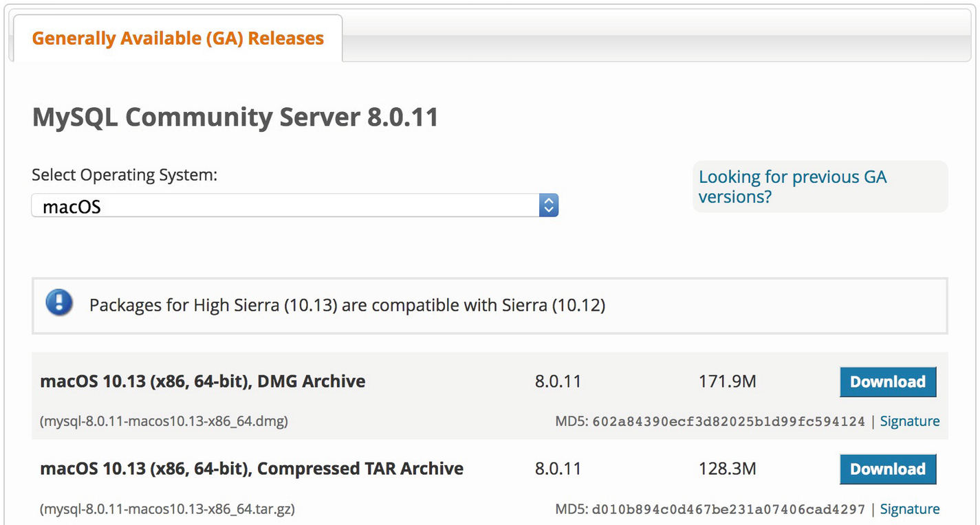
Task: Click the MD5 hash 602a84390ecf3d82025b1d99fc594124
Action: pos(728,422)
